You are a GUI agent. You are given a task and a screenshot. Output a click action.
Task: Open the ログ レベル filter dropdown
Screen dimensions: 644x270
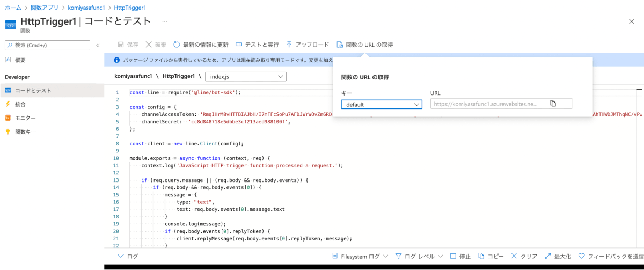(x=419, y=257)
